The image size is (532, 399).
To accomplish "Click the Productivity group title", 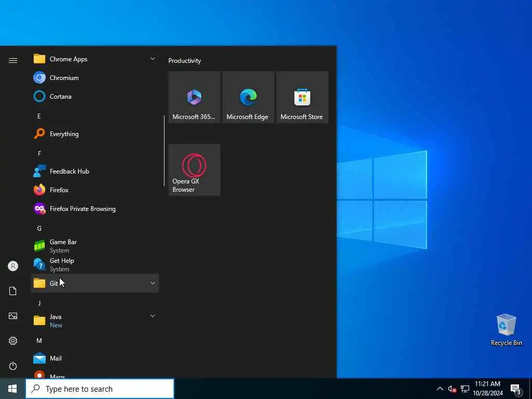I will tap(184, 61).
